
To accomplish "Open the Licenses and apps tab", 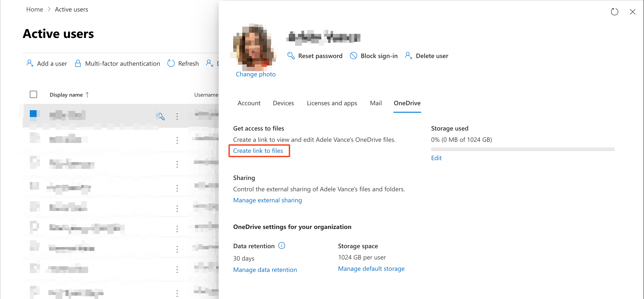I will coord(332,103).
